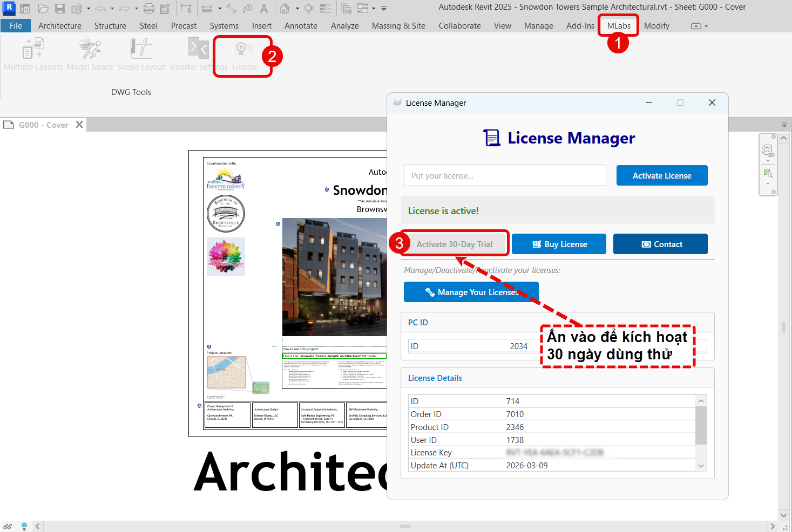Click the Activate License button
The image size is (792, 532).
(x=662, y=175)
